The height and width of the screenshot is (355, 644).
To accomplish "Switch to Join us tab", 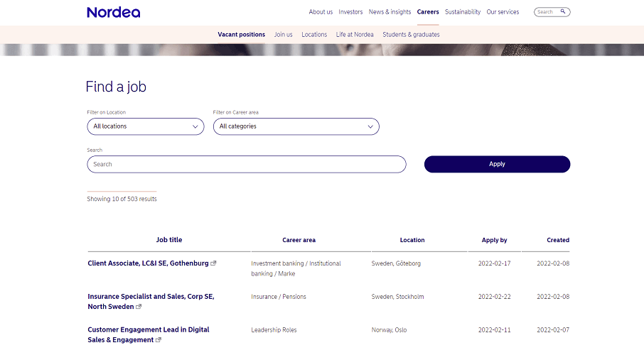I will coord(284,35).
